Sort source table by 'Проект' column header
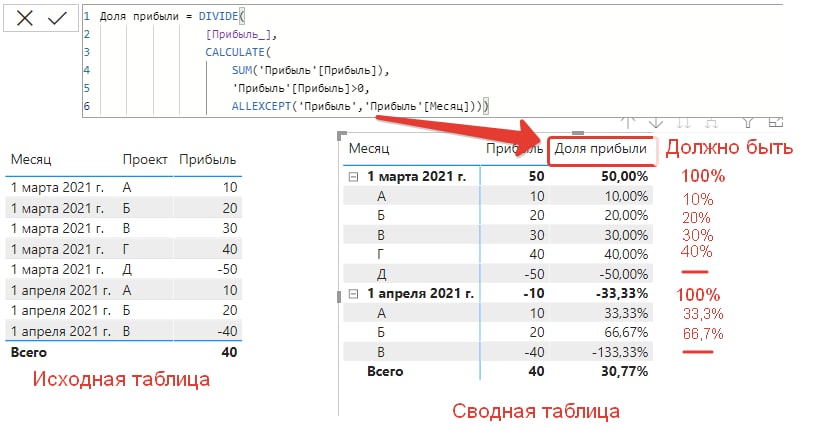Viewport: 823px width, 436px height. click(145, 159)
